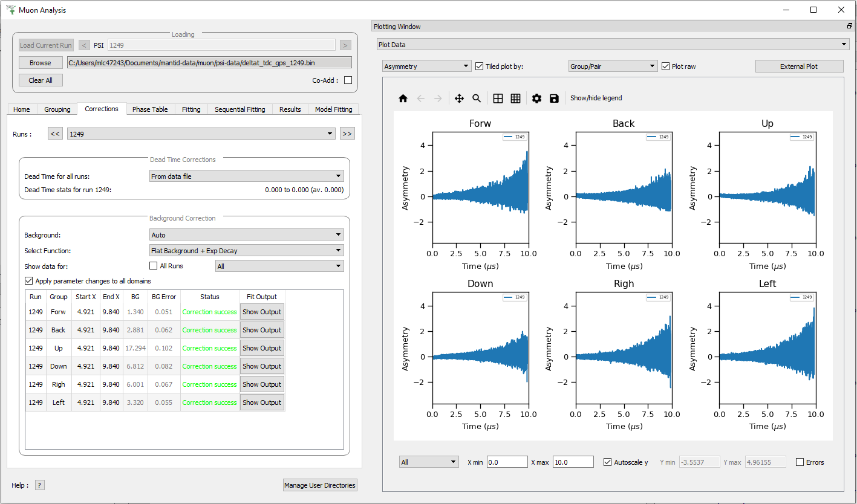Activate the Zoom magnifier tool

click(477, 99)
